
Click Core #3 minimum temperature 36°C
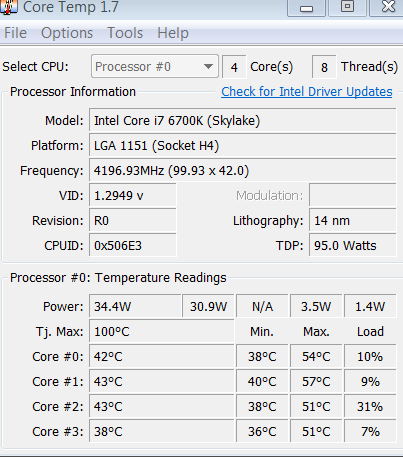point(262,431)
